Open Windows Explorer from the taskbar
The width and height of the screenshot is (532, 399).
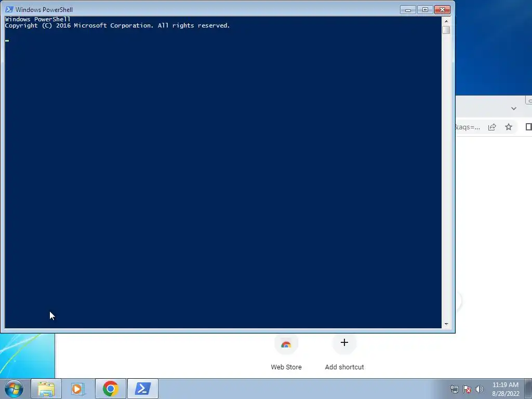click(x=46, y=389)
